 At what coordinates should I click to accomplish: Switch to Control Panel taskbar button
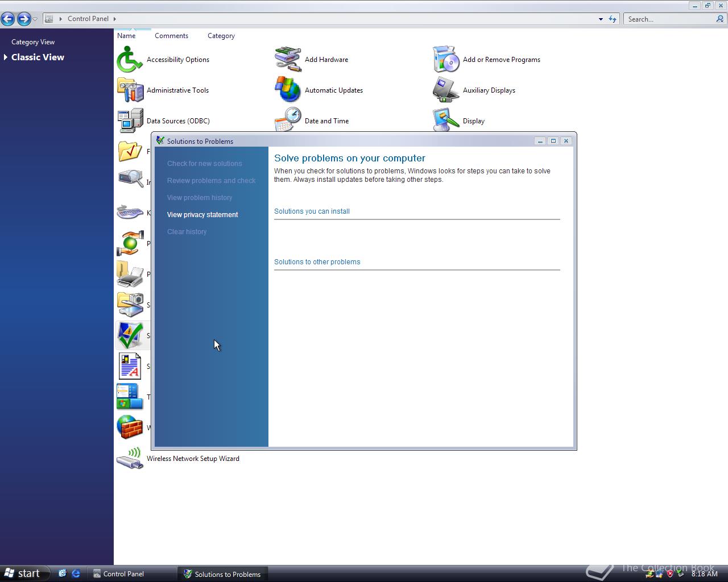(132, 574)
